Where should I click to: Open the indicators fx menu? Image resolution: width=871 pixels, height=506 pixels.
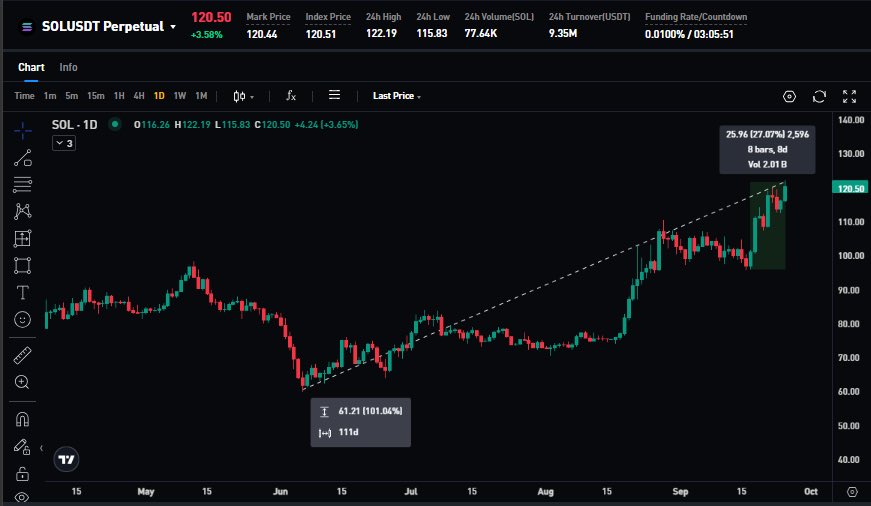click(291, 96)
